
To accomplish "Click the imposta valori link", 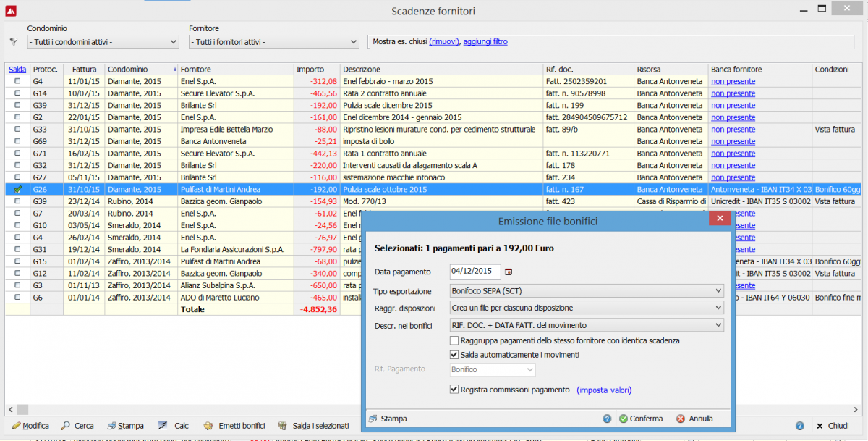I will click(x=604, y=390).
